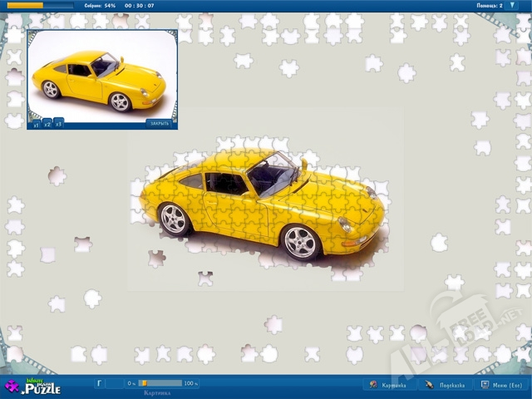Viewport: 532px width, 399px height.
Task: Click the yellow car preview thumbnail
Action: [x=101, y=77]
